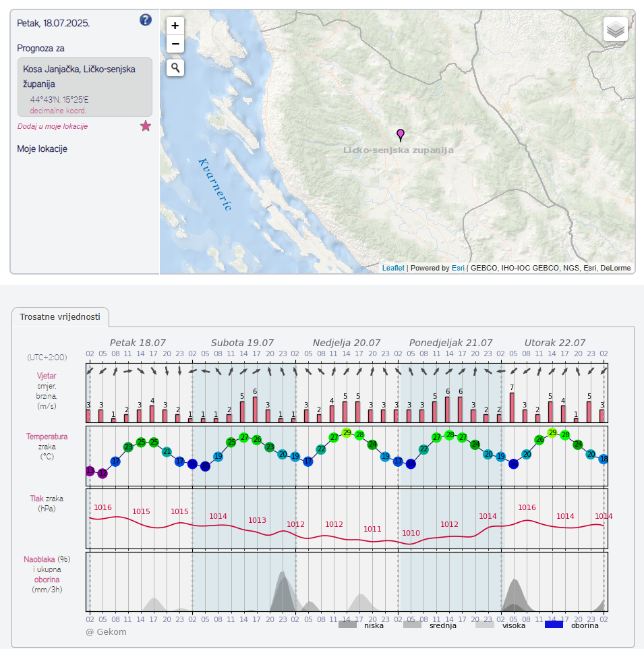Click the blue help question mark icon
The image size is (644, 649).
click(x=146, y=20)
